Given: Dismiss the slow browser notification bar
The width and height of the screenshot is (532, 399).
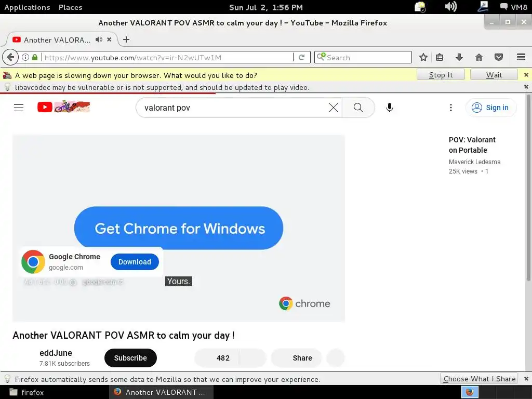Looking at the screenshot, I should pos(526,75).
